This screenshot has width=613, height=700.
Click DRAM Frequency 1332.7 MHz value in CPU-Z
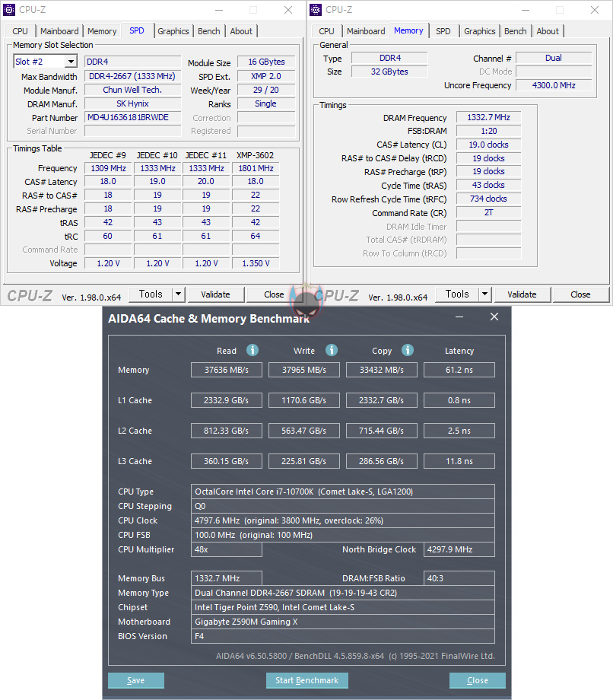pyautogui.click(x=488, y=117)
